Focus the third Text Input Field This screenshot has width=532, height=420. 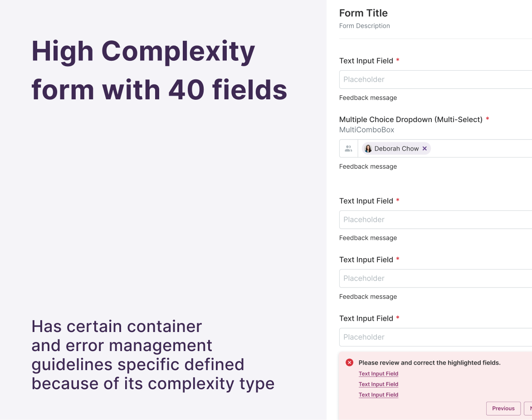(x=436, y=278)
